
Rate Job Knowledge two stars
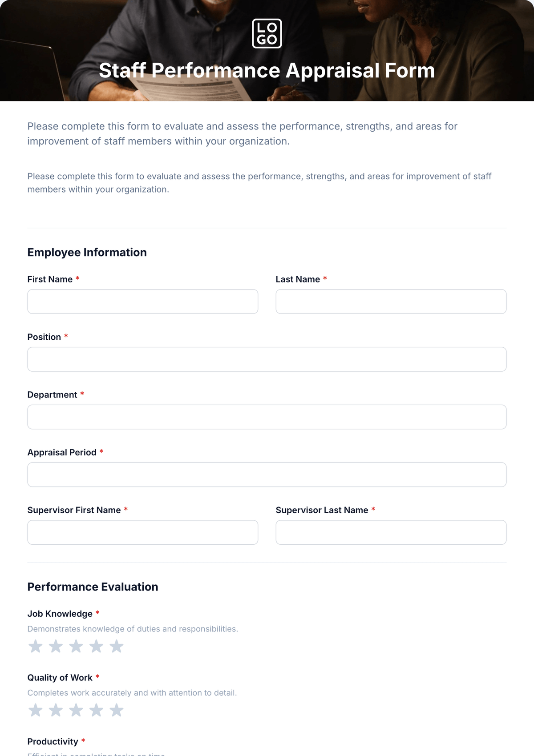click(56, 646)
